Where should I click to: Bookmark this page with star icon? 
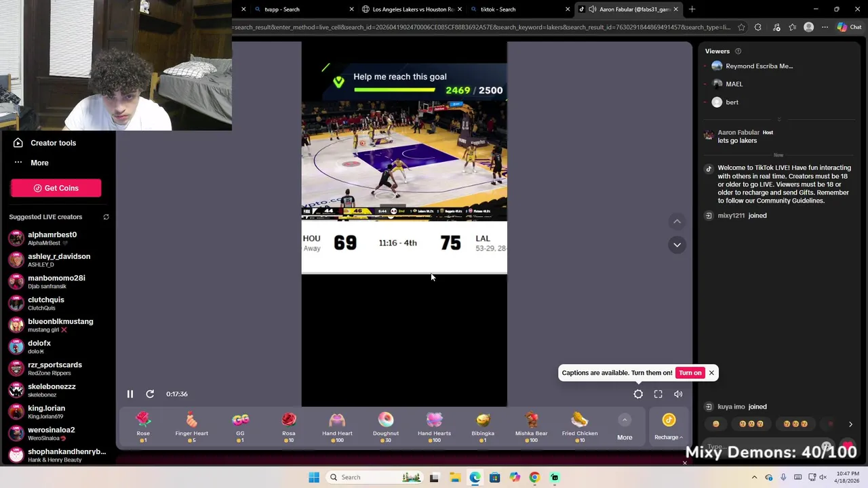click(741, 27)
